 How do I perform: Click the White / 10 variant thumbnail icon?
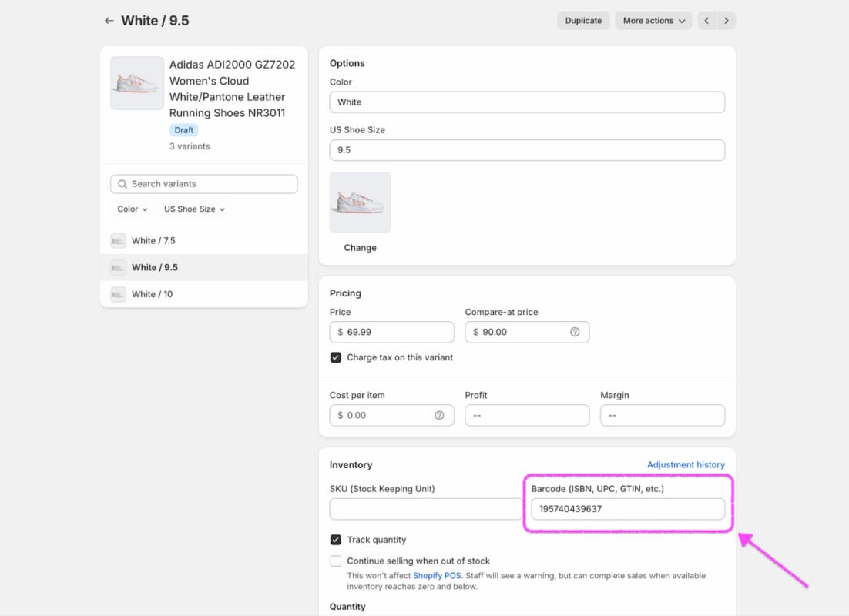118,294
